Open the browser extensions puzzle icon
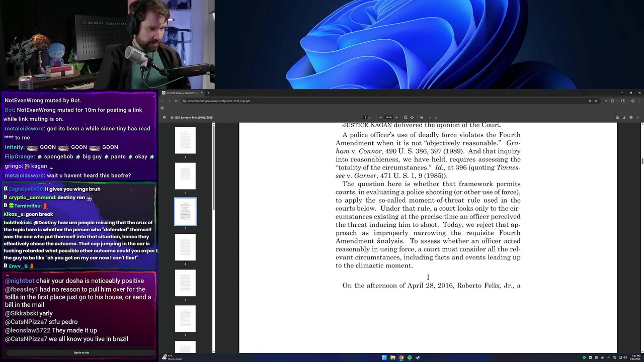This screenshot has width=644, height=362. coord(613,101)
